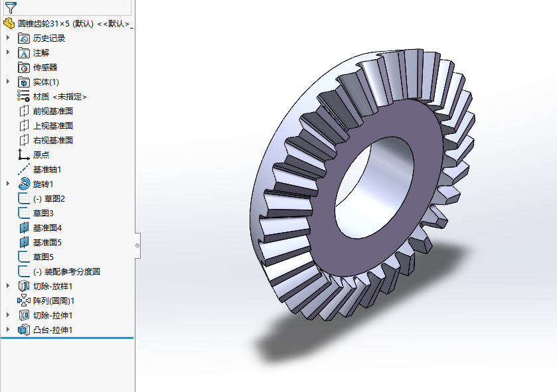Click the filter funnel icon

pos(11,7)
